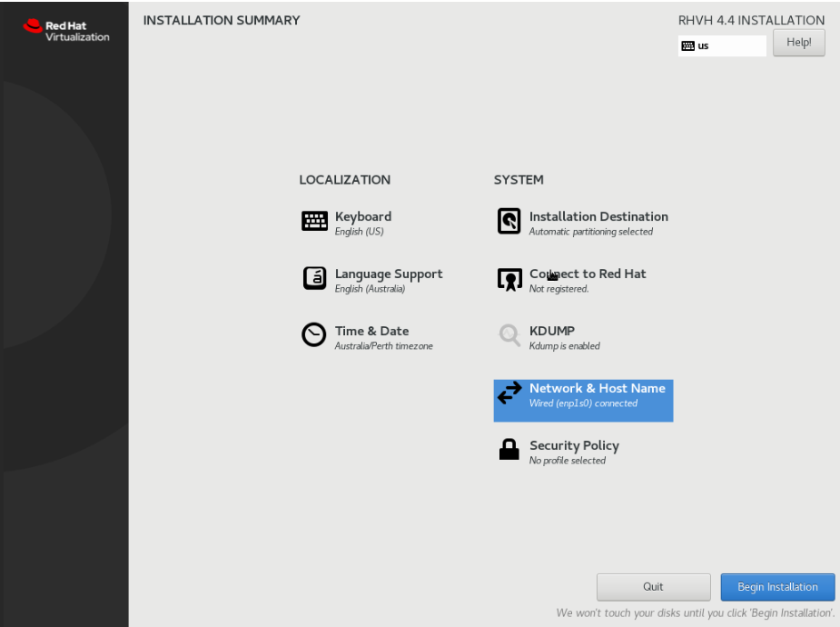Open Installation Destination settings
The height and width of the screenshot is (627, 840).
(x=598, y=217)
